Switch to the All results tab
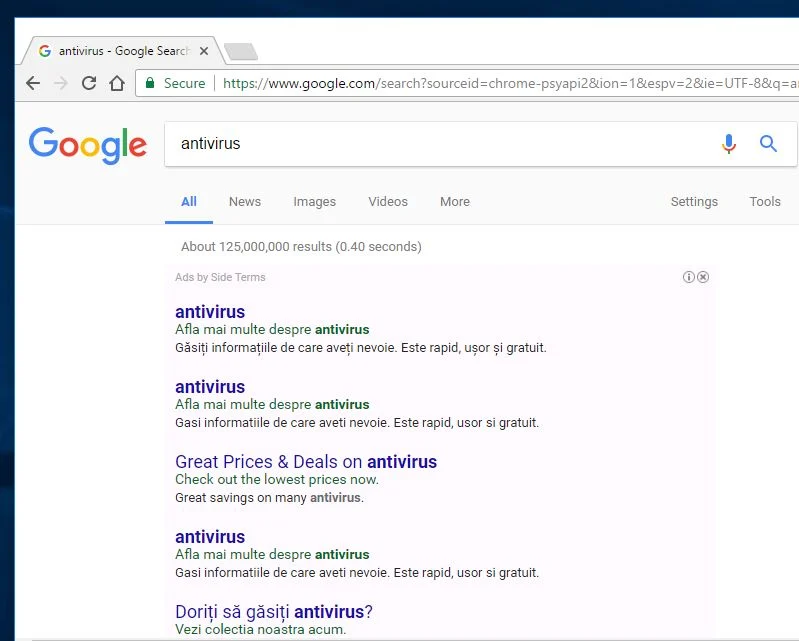The width and height of the screenshot is (799, 641). tap(189, 202)
